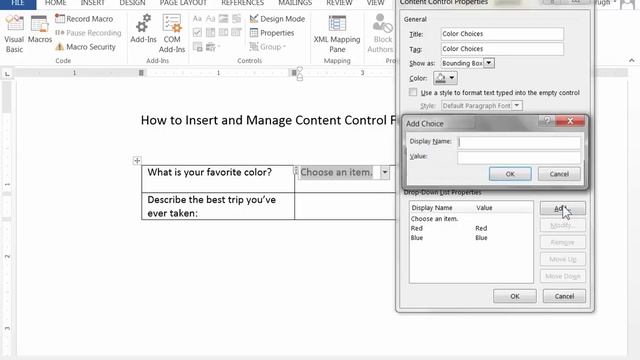Insert Repeating Section content control
This screenshot has height=360, width=640.
point(197,47)
